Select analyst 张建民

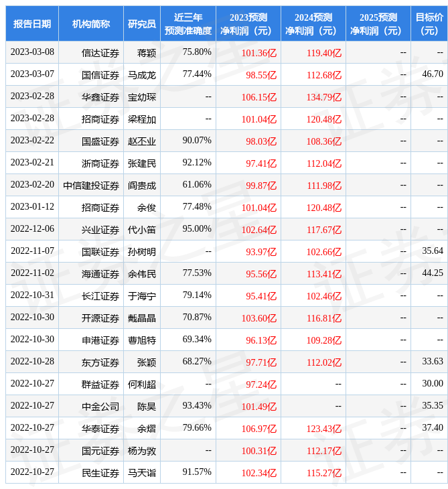pos(141,163)
